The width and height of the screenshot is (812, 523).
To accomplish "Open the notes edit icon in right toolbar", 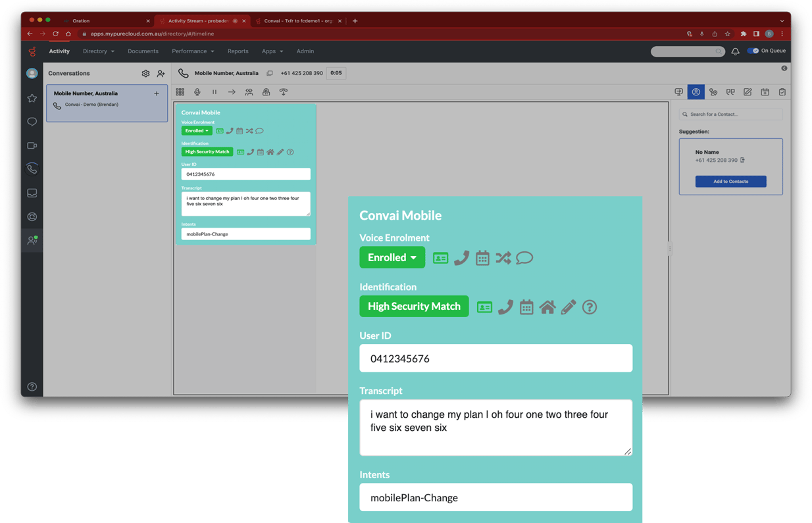I will [748, 92].
